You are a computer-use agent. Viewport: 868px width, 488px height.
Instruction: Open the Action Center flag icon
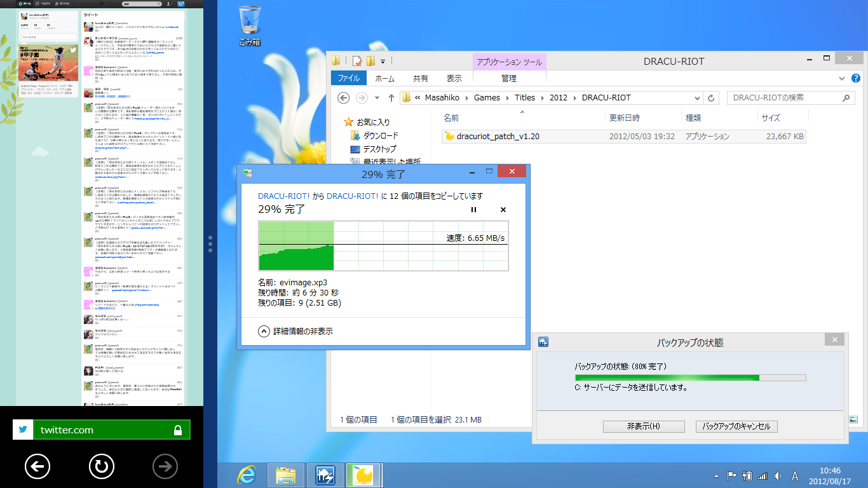731,475
